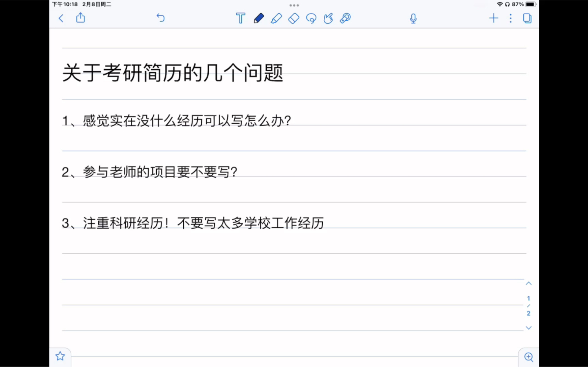Open the zoom magnifier tool
Viewport: 588px width, 367px height.
click(529, 357)
